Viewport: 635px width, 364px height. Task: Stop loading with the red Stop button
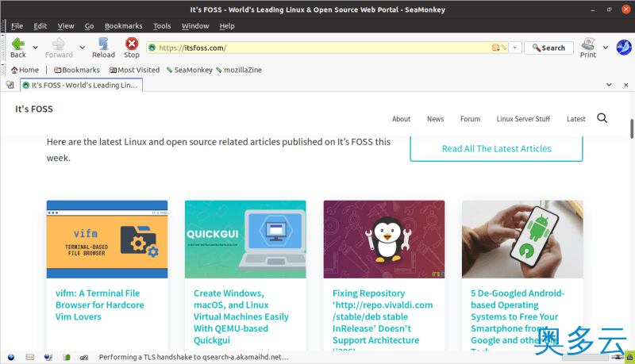pyautogui.click(x=132, y=48)
